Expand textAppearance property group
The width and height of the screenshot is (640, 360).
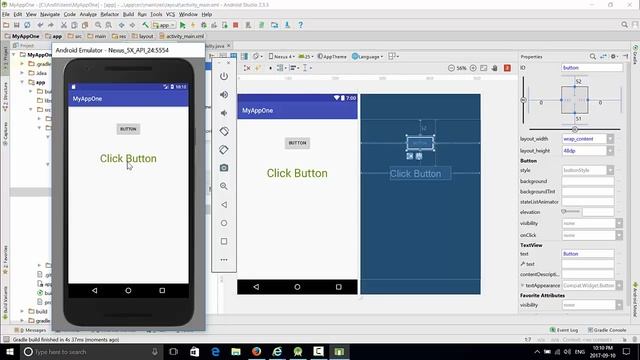(522, 285)
